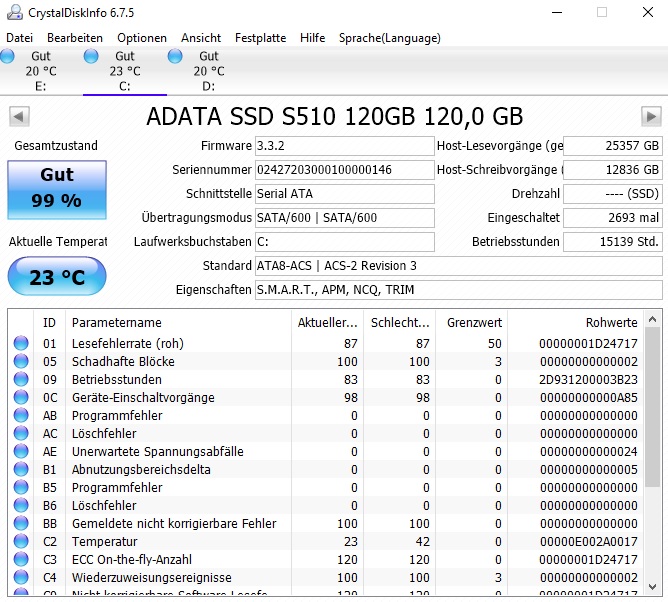Screen dimensions: 668x602
Task: Click the CrystalDiskInfo app icon in title bar
Action: (x=14, y=12)
